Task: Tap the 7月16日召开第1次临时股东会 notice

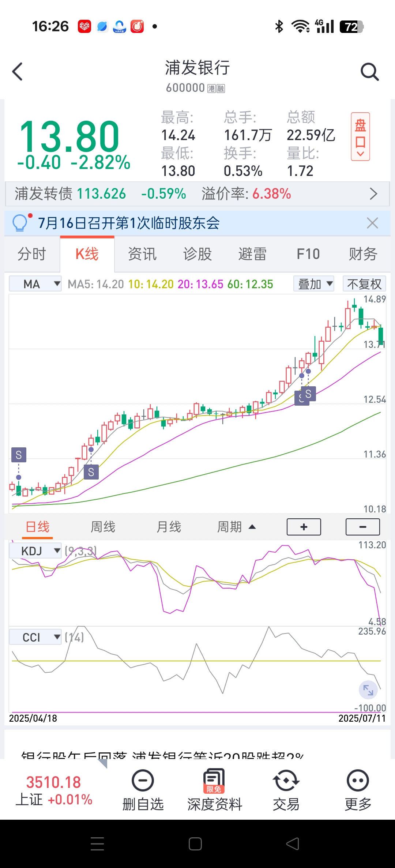Action: click(x=129, y=223)
